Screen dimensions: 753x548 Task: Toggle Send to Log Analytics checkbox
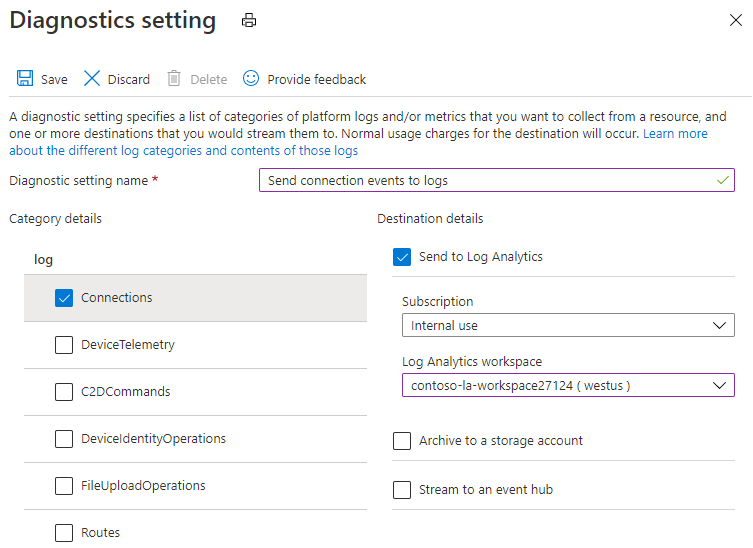point(402,257)
